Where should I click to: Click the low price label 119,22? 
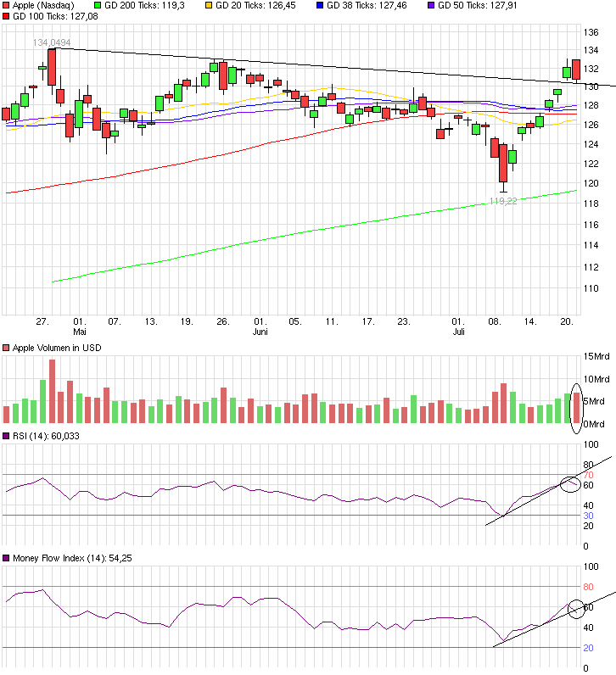tap(503, 202)
